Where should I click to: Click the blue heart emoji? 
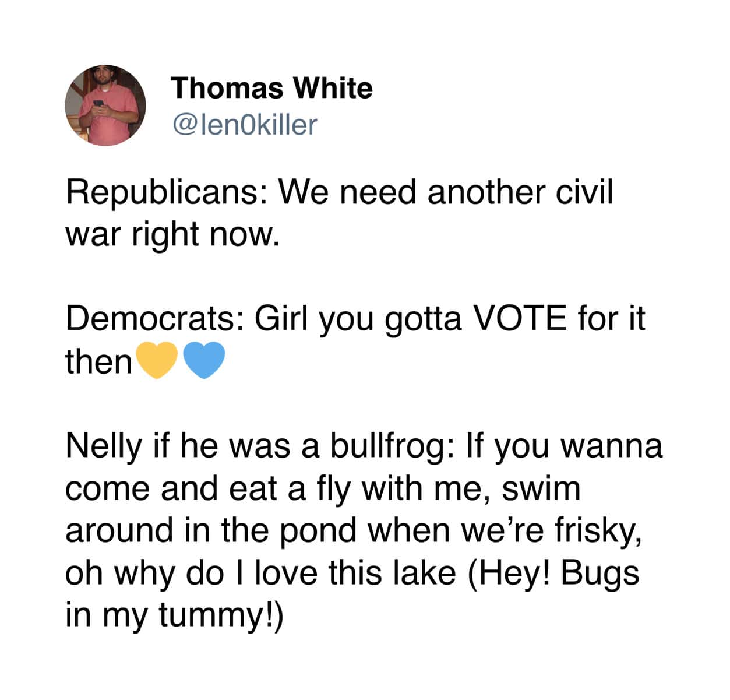point(204,360)
